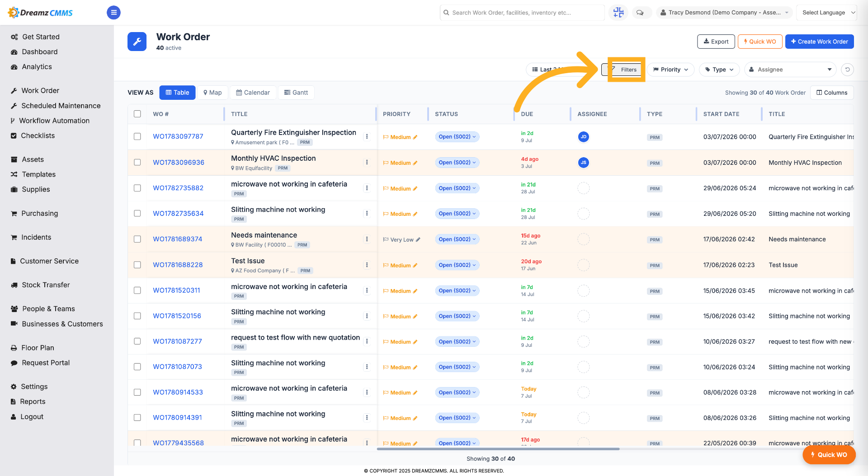The height and width of the screenshot is (476, 868).
Task: Check the box for WO1782735882
Action: point(137,188)
